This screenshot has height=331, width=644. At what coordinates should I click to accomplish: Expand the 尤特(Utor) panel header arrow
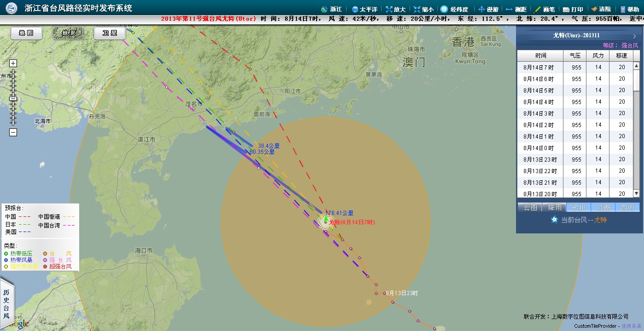634,36
